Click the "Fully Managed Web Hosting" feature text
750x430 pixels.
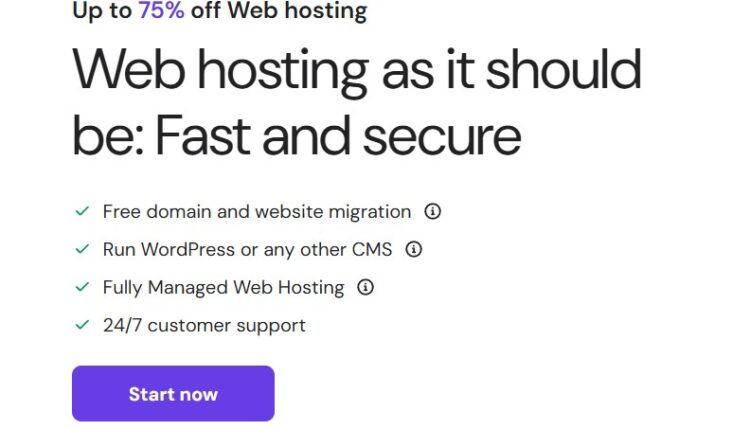click(x=223, y=288)
